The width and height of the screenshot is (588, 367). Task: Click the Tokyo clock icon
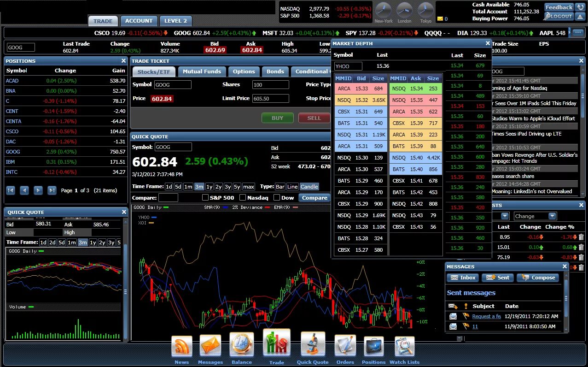click(x=425, y=10)
